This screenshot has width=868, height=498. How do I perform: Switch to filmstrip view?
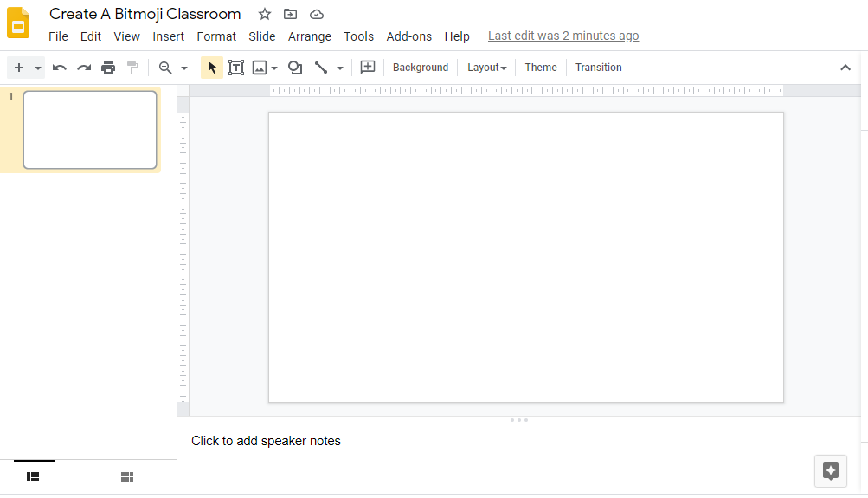coord(34,476)
